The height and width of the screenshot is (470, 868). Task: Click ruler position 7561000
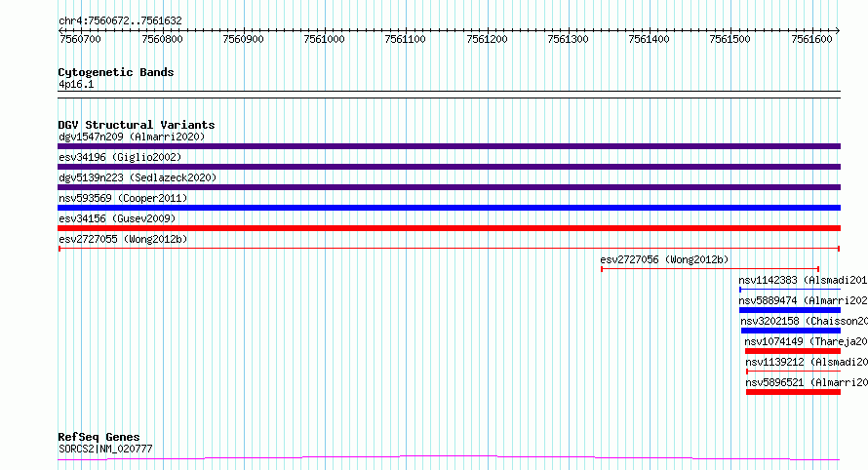325,39
